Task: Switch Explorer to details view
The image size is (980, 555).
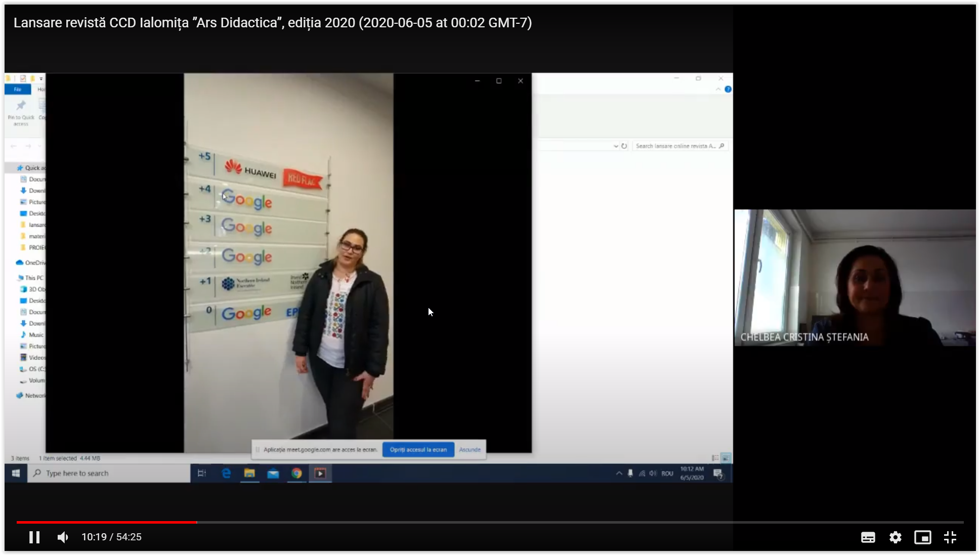Action: tap(715, 458)
